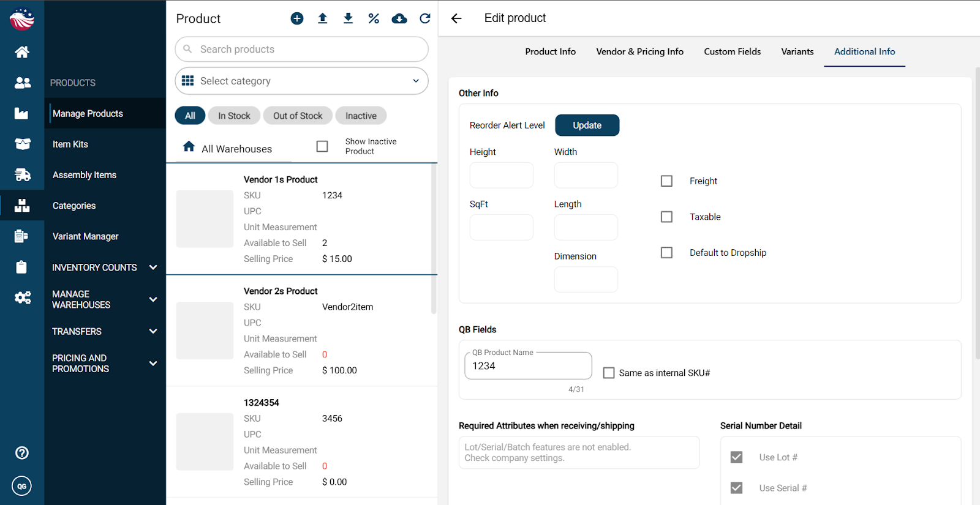The image size is (980, 505).
Task: Click the upload products arrow icon
Action: pyautogui.click(x=323, y=18)
